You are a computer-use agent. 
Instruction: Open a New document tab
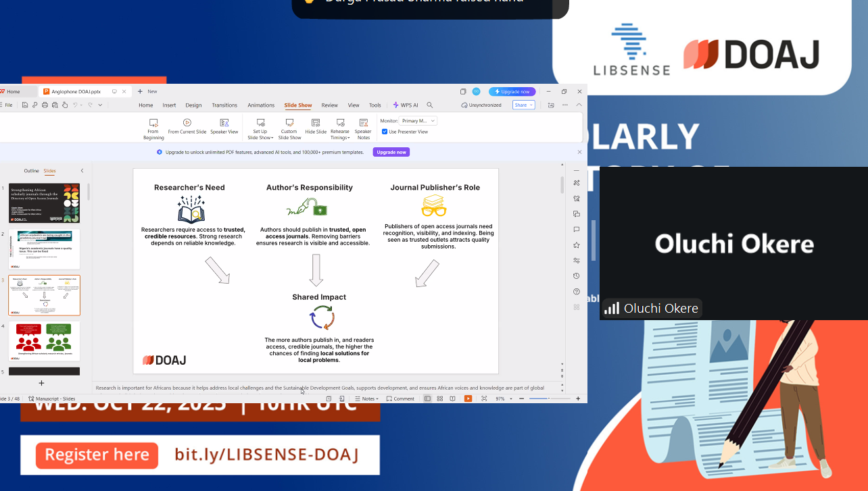[x=147, y=91]
